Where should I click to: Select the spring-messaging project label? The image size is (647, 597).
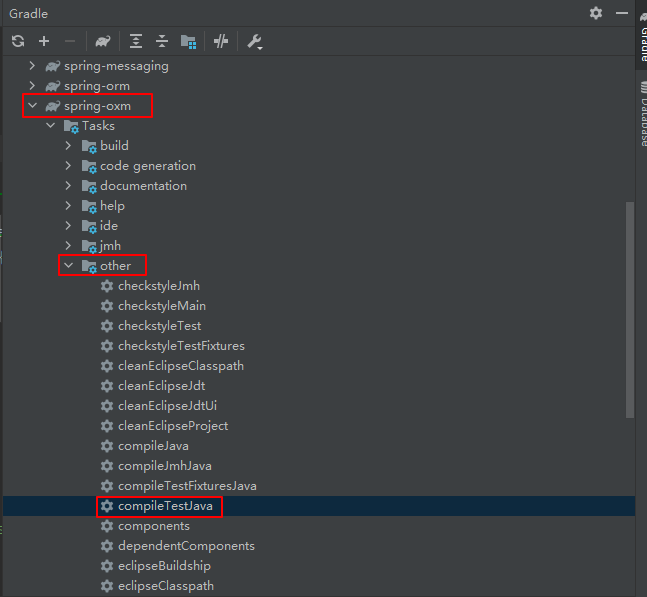(116, 66)
